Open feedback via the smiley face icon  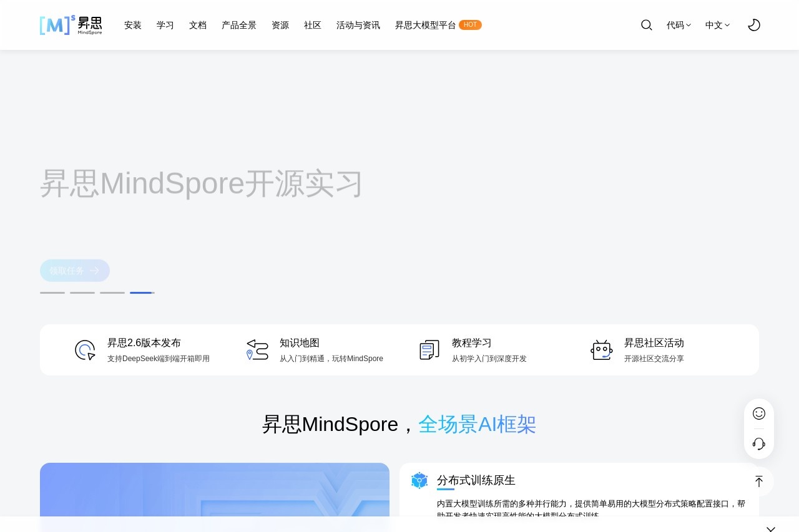[759, 413]
